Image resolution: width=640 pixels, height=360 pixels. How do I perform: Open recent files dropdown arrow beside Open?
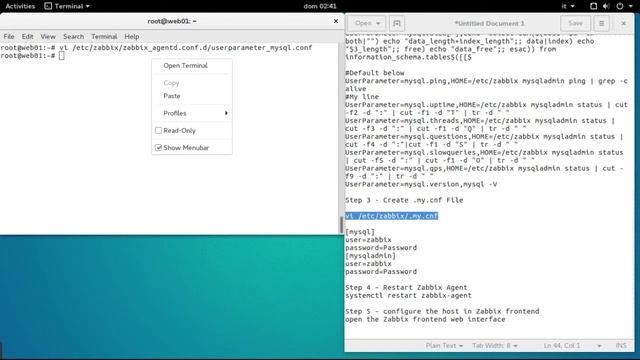coord(378,23)
